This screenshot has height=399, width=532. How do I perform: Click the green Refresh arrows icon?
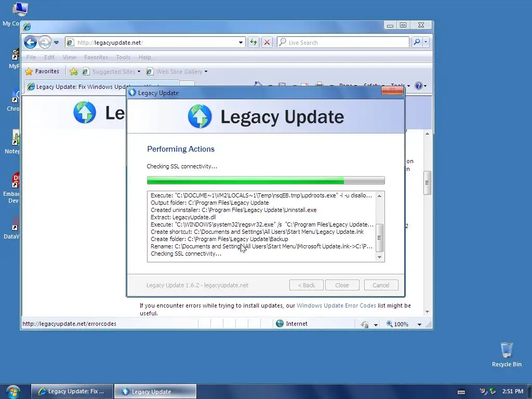(254, 43)
